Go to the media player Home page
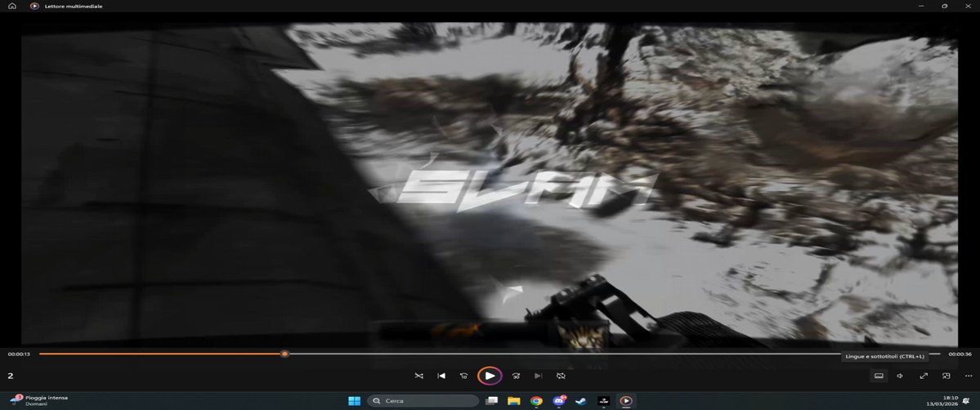The image size is (980, 410). click(x=12, y=6)
